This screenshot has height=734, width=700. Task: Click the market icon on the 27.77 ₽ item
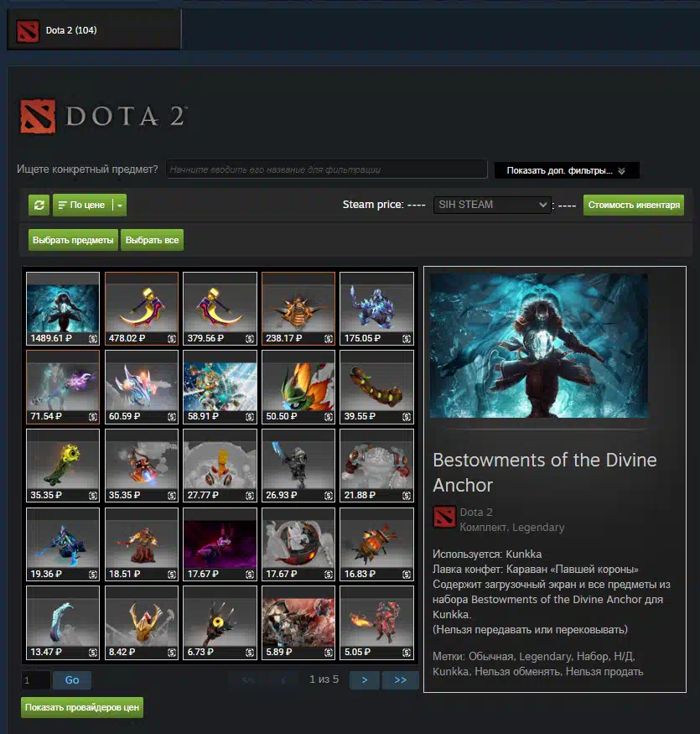click(x=250, y=495)
